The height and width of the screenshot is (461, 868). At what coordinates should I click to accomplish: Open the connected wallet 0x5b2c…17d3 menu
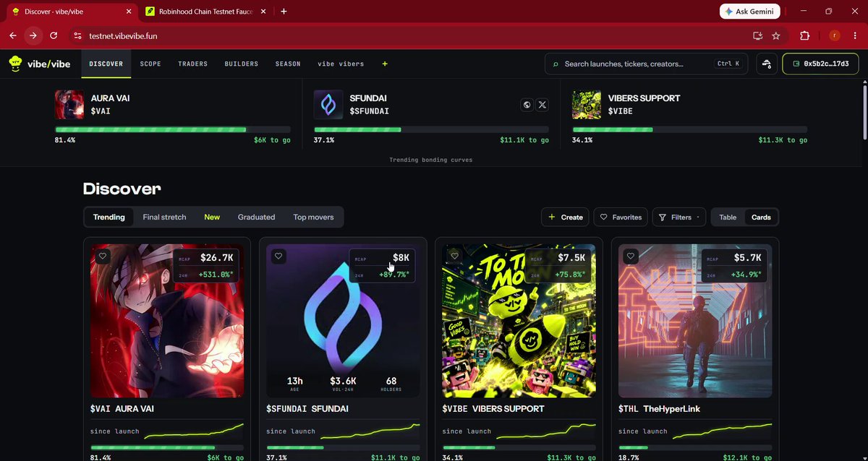(x=820, y=64)
